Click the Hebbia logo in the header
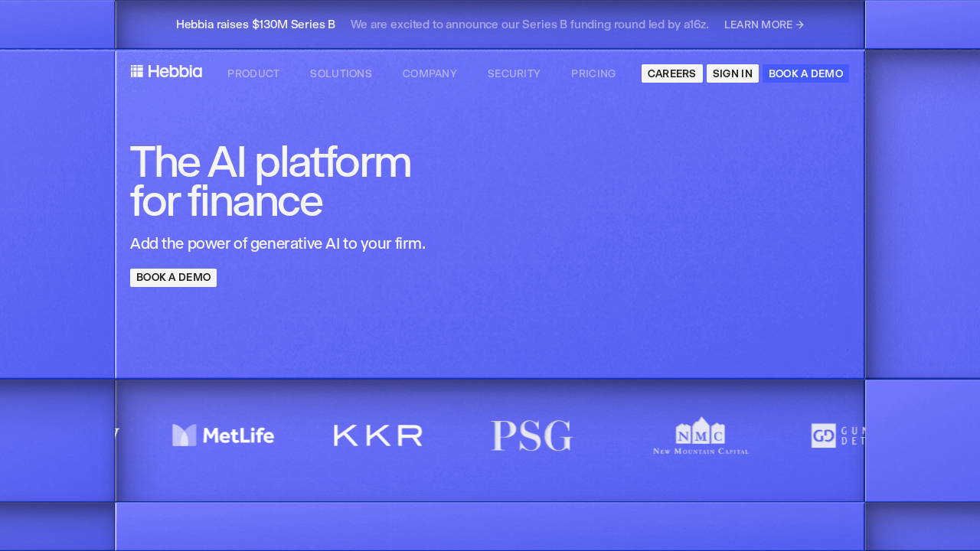The height and width of the screenshot is (551, 980). [x=166, y=72]
